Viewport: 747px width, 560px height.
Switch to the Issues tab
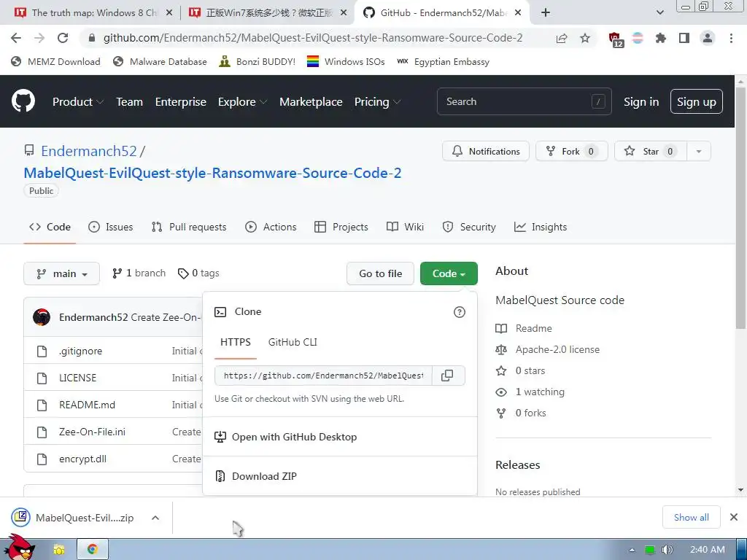111,227
